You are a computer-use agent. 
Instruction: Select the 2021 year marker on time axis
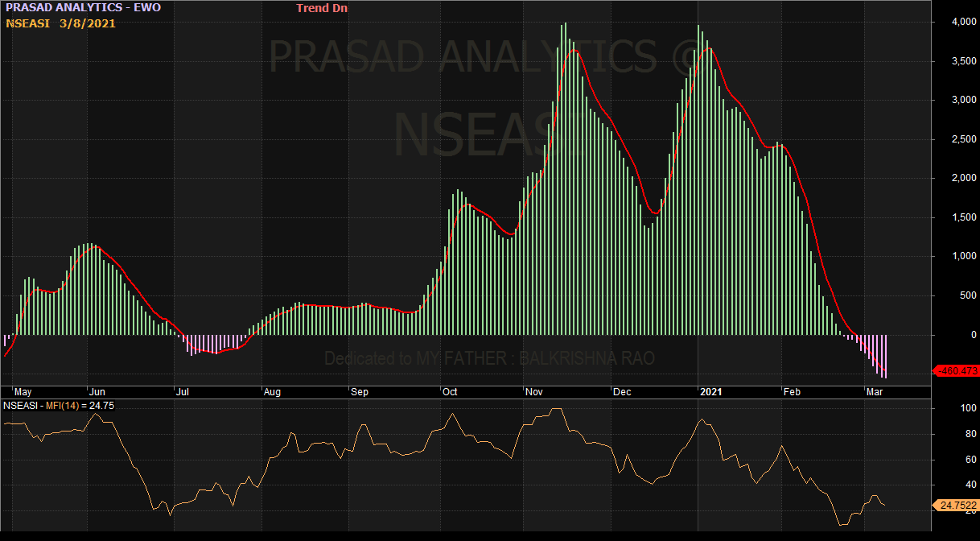coord(710,392)
